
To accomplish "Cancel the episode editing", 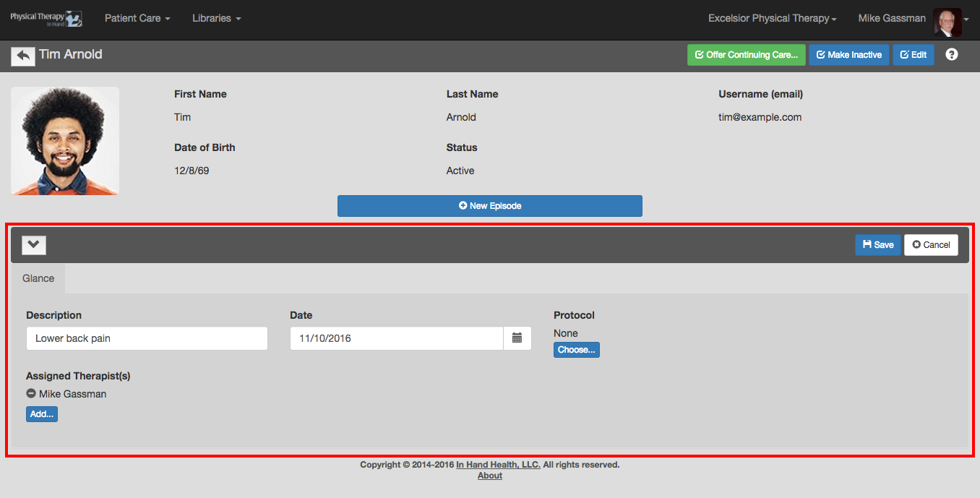I will 931,245.
